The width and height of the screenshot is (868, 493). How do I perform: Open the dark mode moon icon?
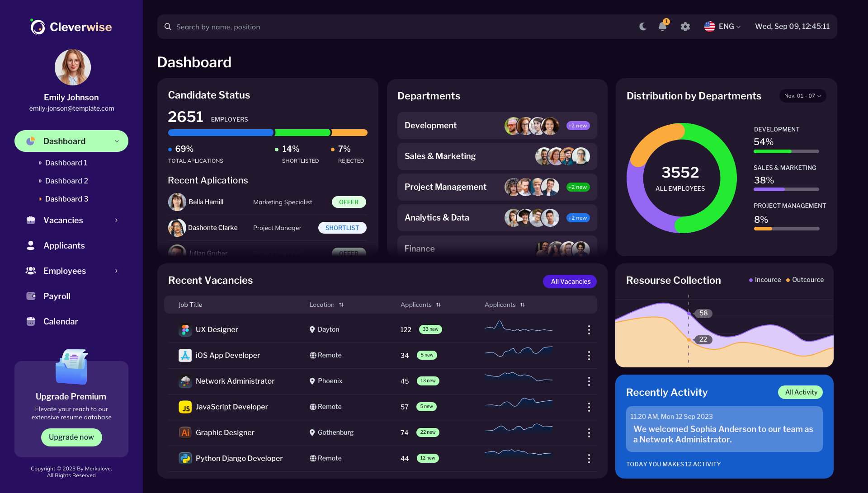coord(643,27)
